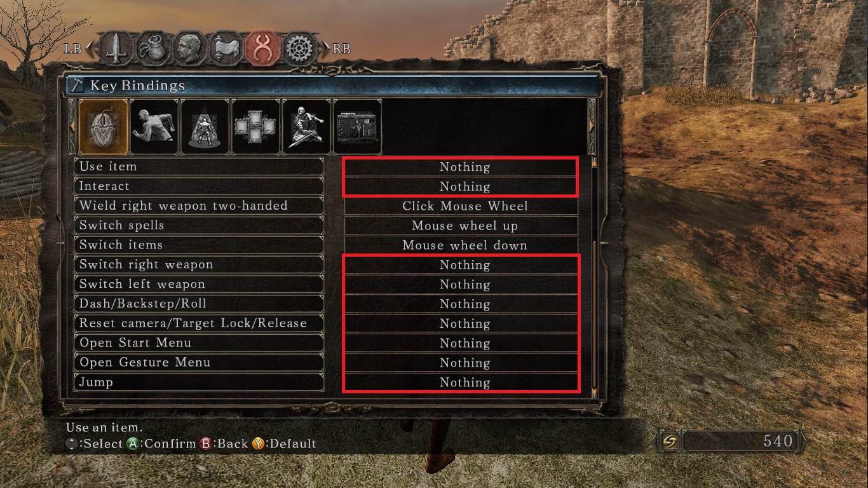868x488 pixels.
Task: Open the inventory pouch menu icon
Action: pyautogui.click(x=153, y=48)
